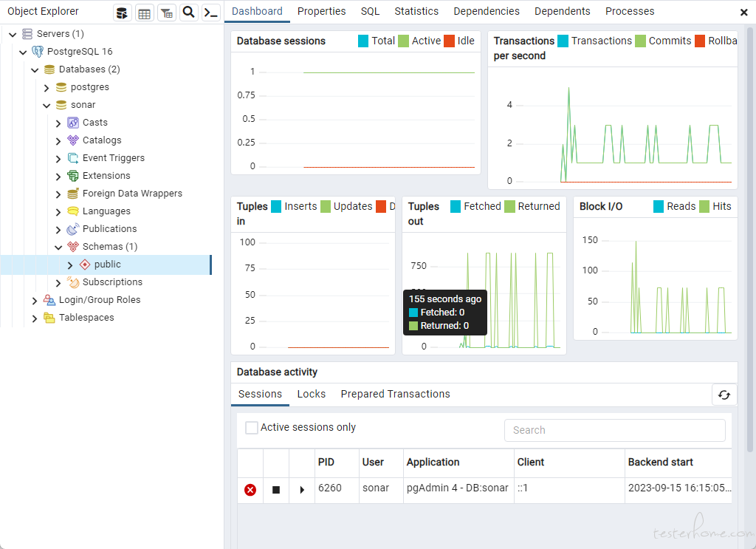Select the Dashboard tab
The image size is (756, 549).
(x=257, y=11)
